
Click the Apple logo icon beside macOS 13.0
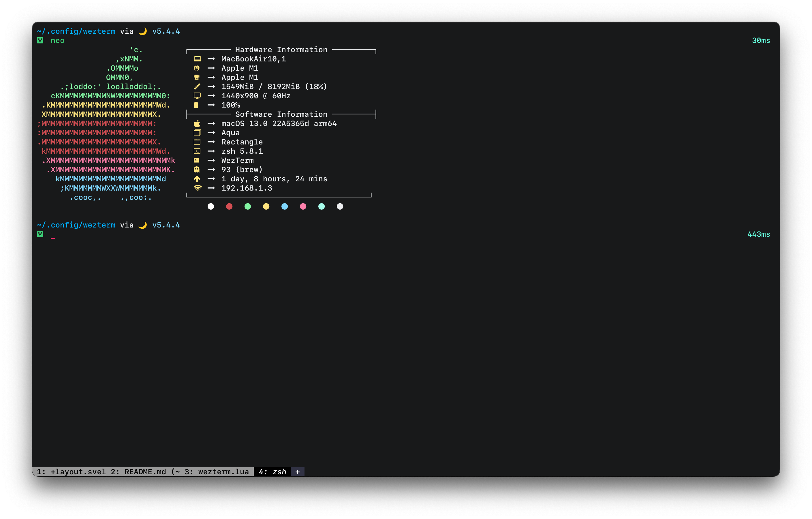tap(197, 123)
